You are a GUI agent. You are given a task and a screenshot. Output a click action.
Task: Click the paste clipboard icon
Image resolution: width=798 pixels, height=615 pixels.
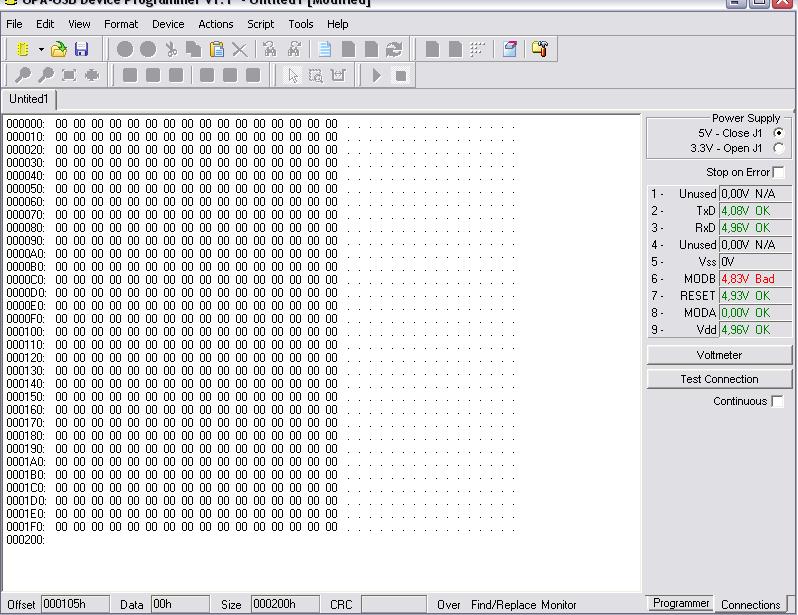pos(217,49)
